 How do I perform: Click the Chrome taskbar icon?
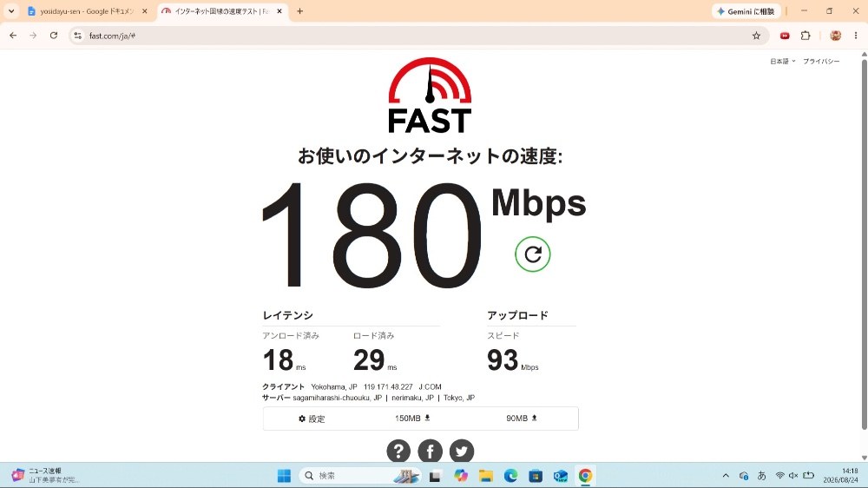[x=585, y=476]
